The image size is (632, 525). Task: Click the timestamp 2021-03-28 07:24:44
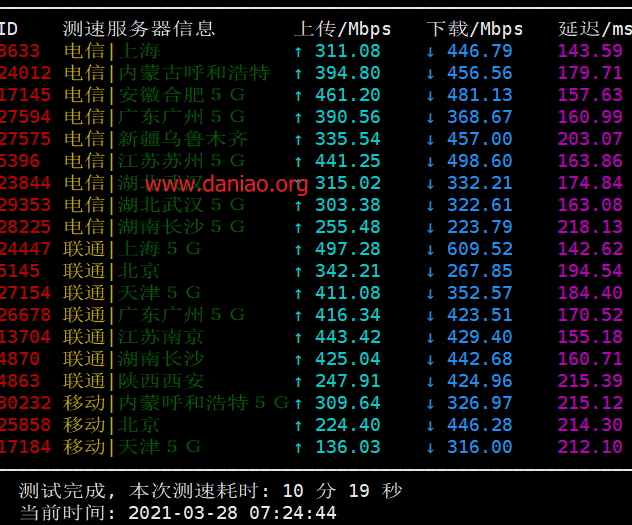click(232, 513)
